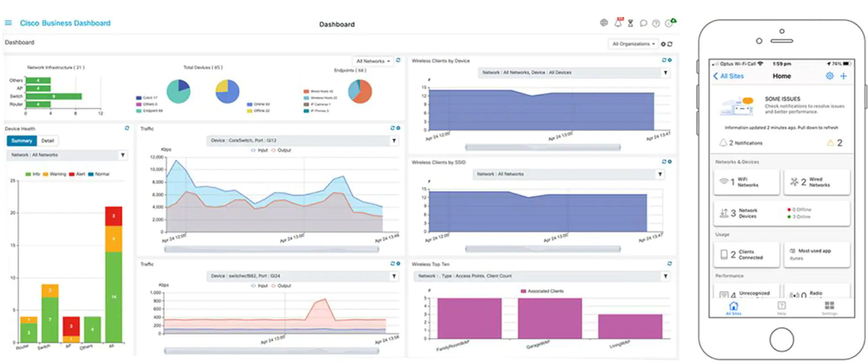The height and width of the screenshot is (363, 868).
Task: Select the Summary tab in Device Health
Action: pos(22,141)
